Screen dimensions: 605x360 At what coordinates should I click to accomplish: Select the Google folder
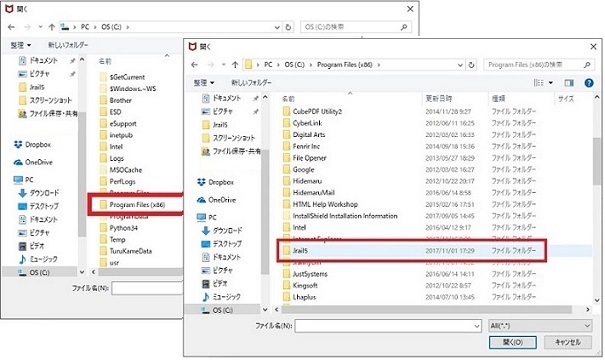point(298,169)
